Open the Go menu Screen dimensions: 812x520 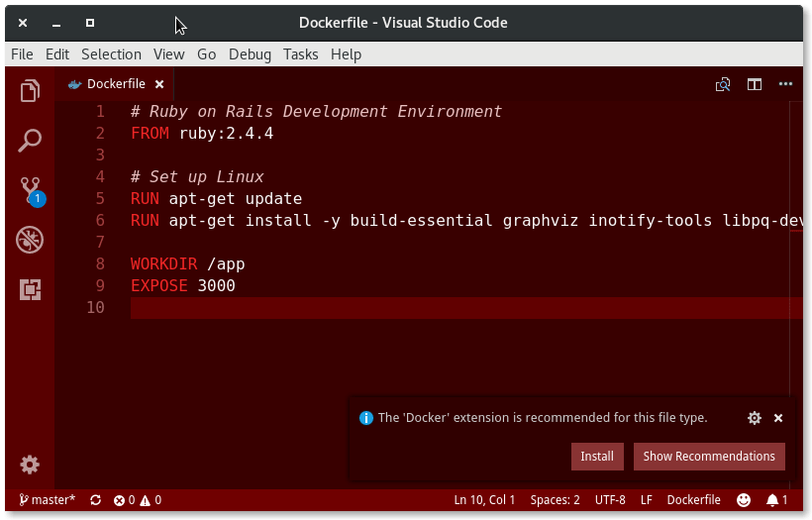click(206, 54)
